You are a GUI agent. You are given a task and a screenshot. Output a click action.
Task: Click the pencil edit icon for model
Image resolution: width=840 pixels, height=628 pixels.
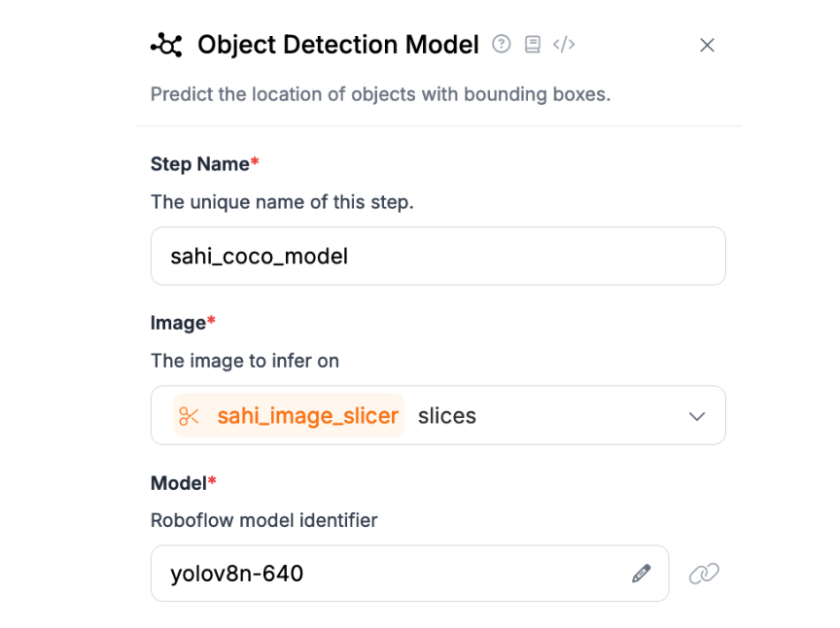click(x=641, y=574)
